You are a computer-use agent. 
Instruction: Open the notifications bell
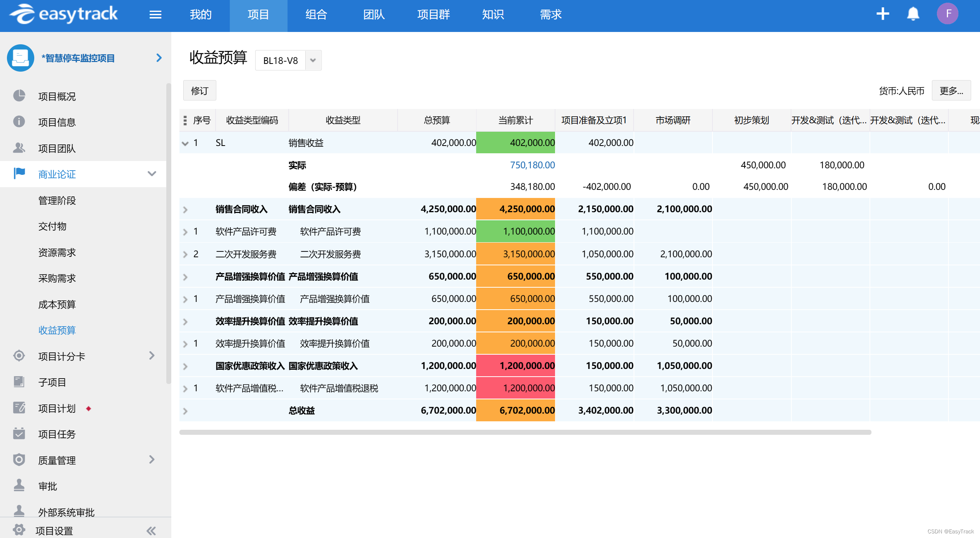pyautogui.click(x=913, y=14)
